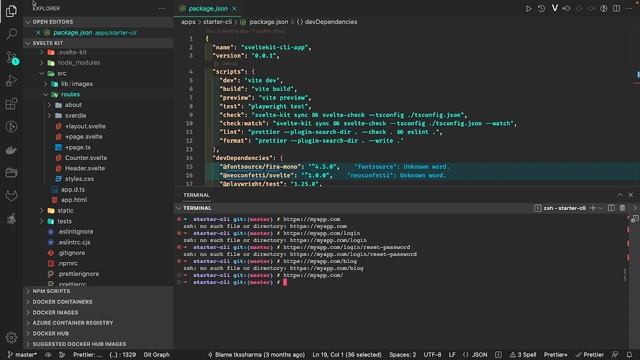Expand the lib/images folder

coord(98,84)
